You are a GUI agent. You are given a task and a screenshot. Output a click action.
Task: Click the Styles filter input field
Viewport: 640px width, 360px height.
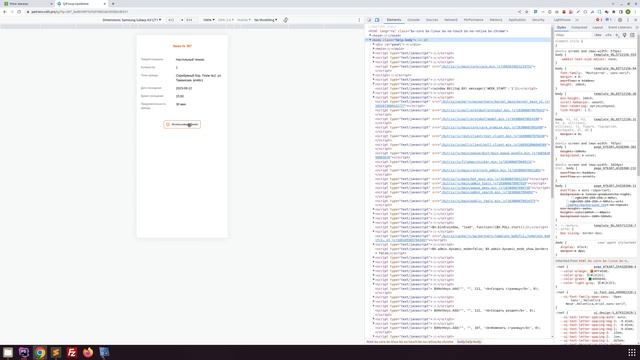[x=573, y=35]
